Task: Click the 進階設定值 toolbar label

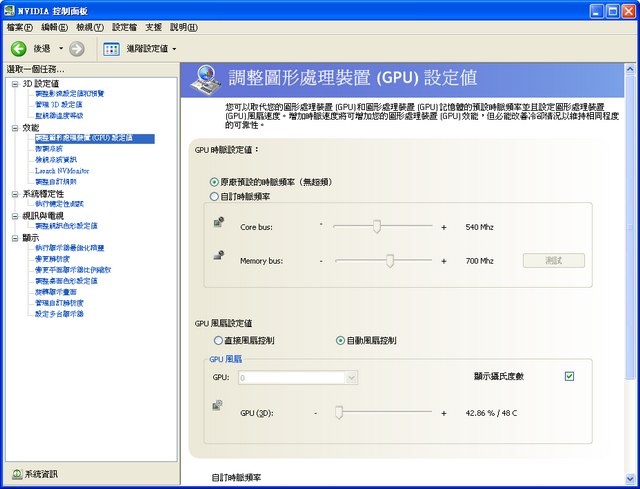Action: pos(147,49)
